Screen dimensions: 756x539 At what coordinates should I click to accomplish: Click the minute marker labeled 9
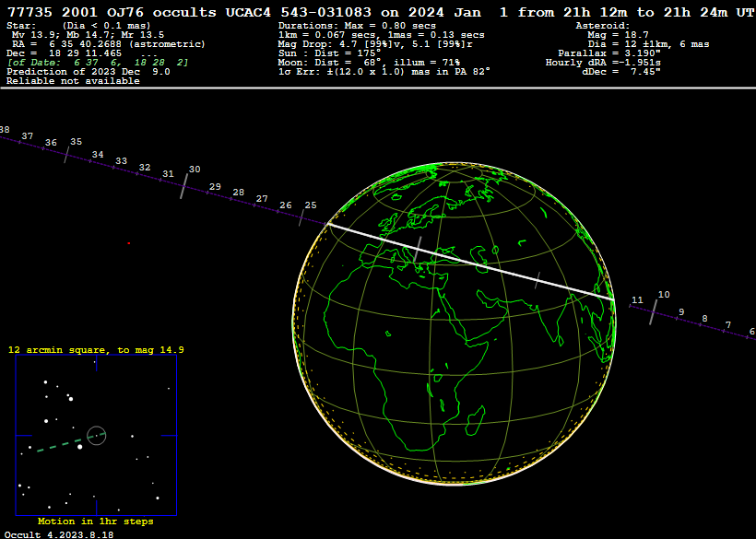(x=681, y=312)
